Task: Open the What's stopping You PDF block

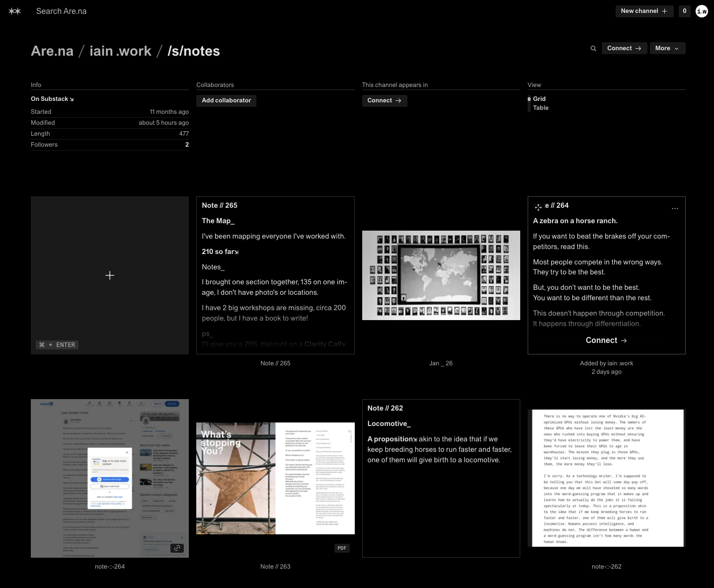Action: 275,478
